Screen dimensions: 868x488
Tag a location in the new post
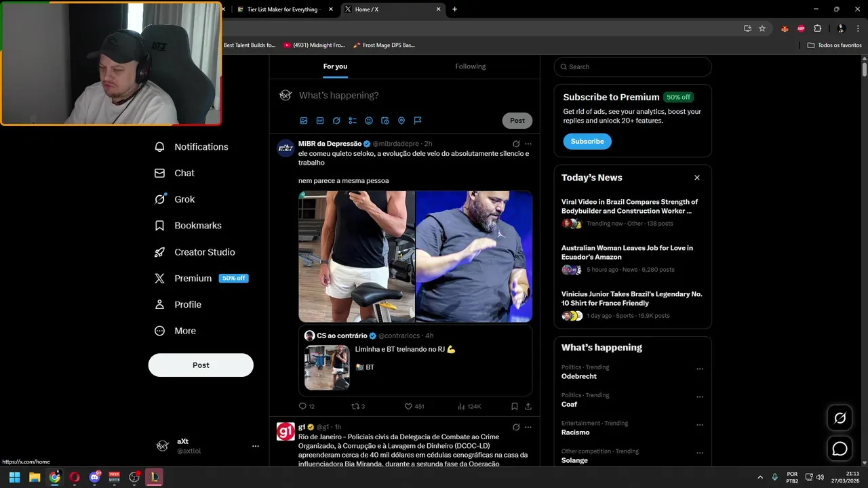point(401,121)
